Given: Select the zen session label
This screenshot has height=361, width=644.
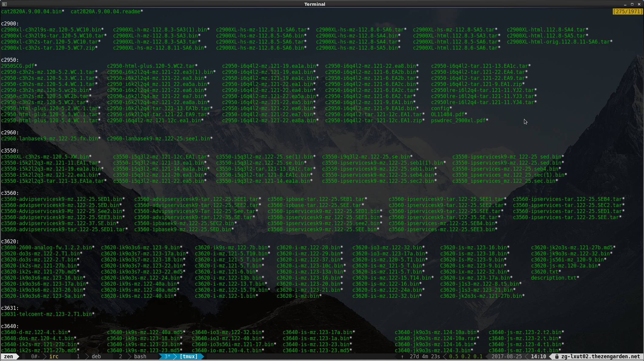Looking at the screenshot, I should [8, 356].
